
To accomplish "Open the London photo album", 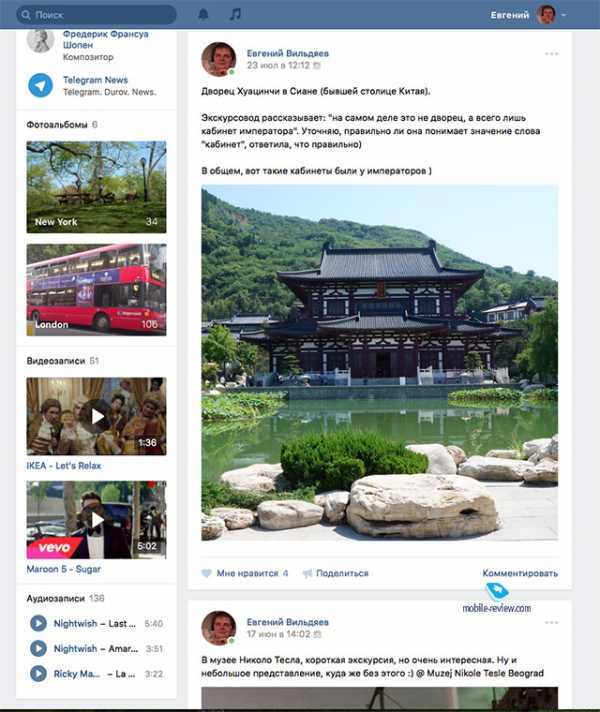I will 96,290.
